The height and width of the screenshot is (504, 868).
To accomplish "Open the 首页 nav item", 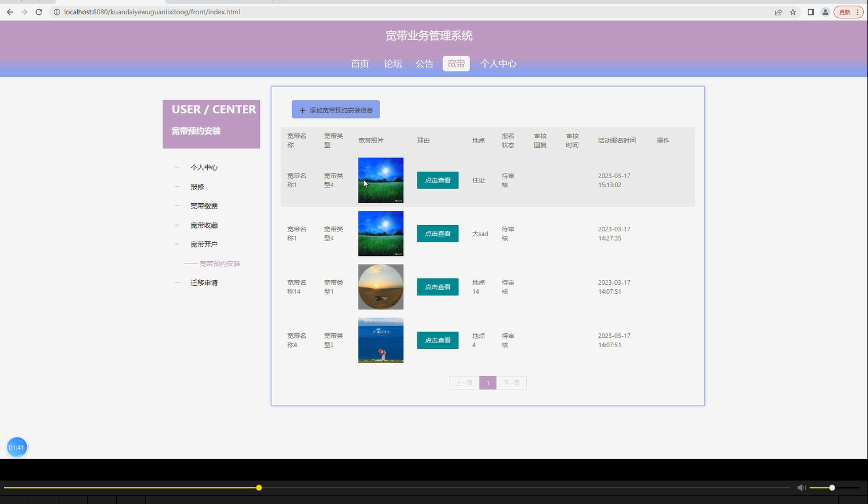I will 360,64.
